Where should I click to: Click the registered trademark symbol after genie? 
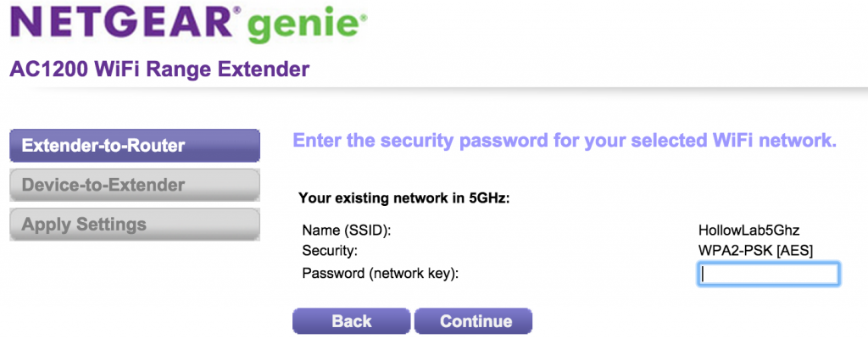(x=364, y=16)
